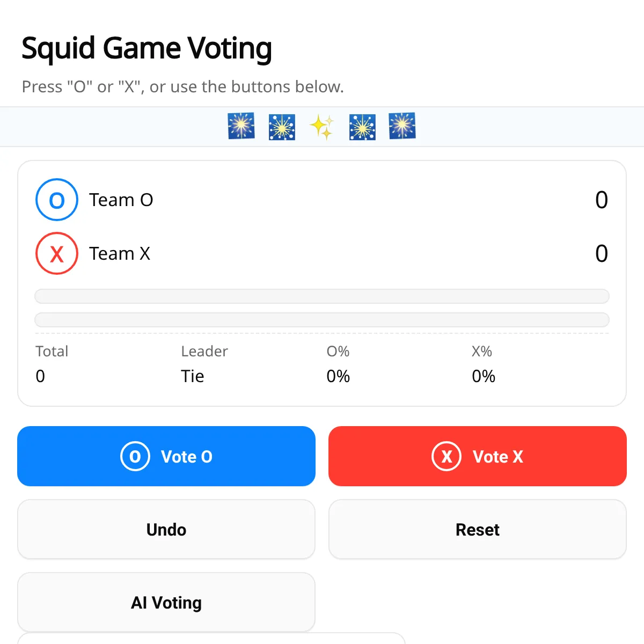The height and width of the screenshot is (644, 644).
Task: Click the blue Team O circle icon
Action: click(57, 200)
